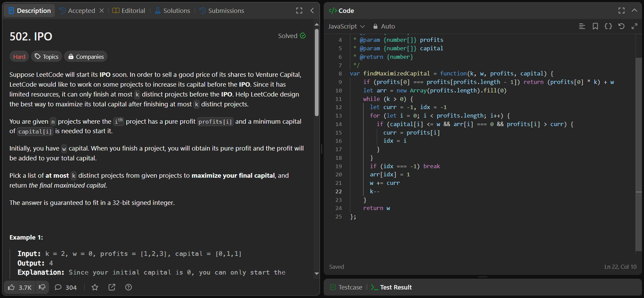Click the findMaximizedCapital function name
The height and width of the screenshot is (298, 644).
tap(397, 73)
